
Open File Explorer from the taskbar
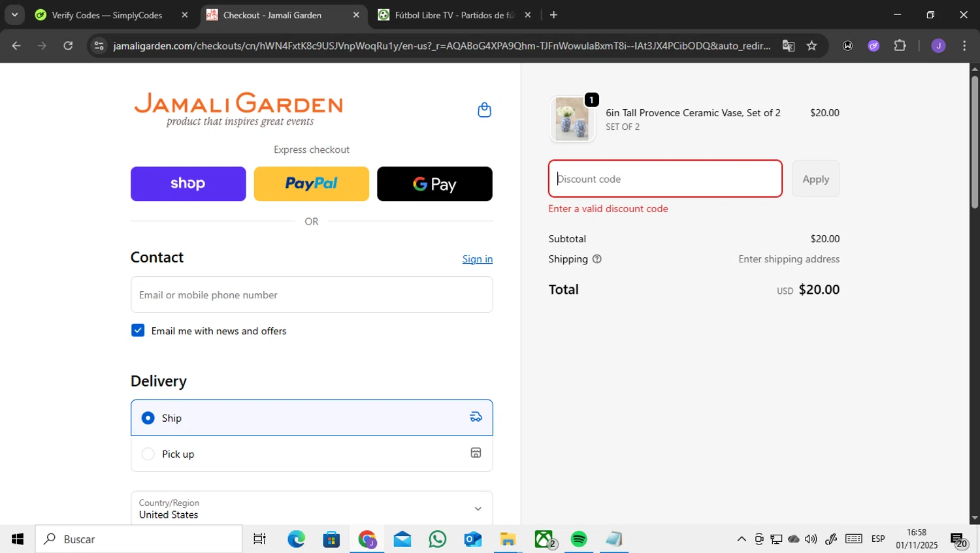[x=508, y=539]
